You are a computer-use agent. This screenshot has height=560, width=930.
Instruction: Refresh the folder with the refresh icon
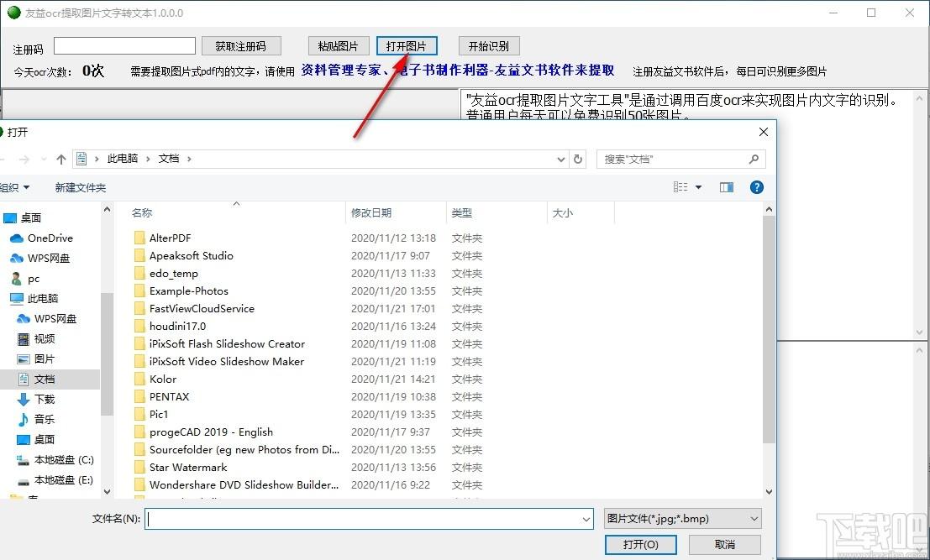578,159
